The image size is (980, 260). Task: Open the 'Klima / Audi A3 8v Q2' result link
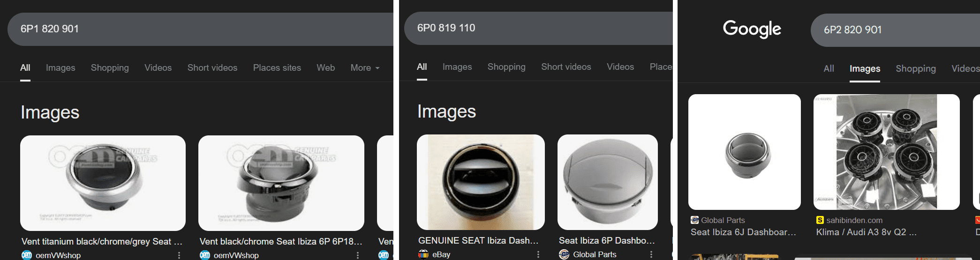click(x=866, y=232)
